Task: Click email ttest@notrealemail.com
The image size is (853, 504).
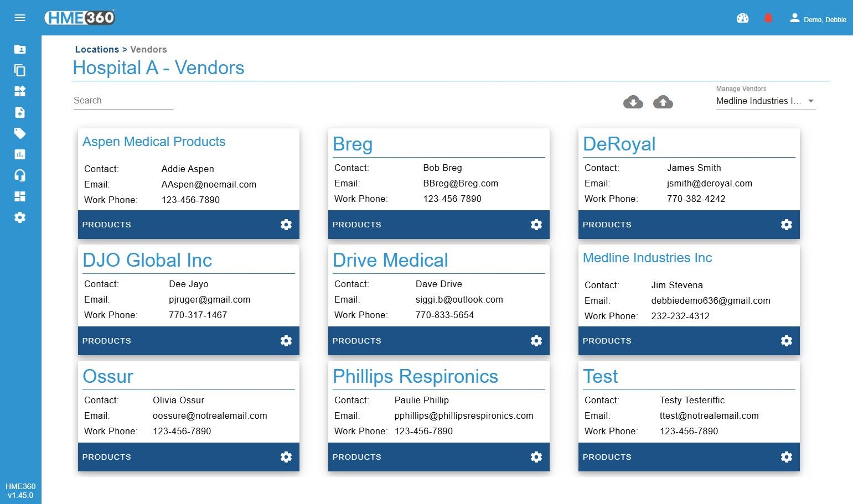Action: click(709, 415)
